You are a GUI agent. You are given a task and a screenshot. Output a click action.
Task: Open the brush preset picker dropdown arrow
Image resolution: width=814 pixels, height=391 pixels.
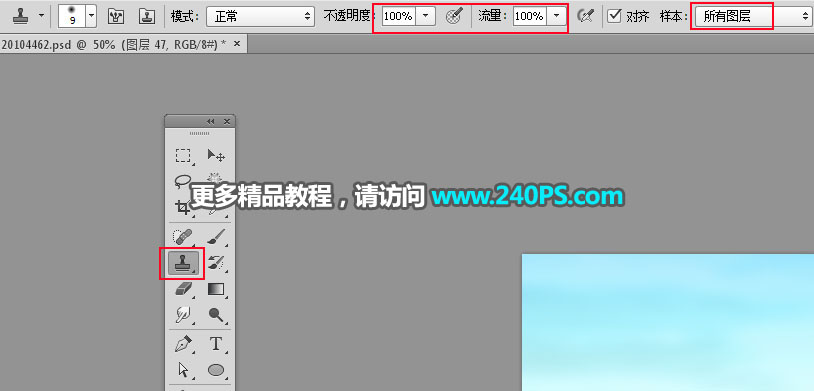[x=91, y=17]
